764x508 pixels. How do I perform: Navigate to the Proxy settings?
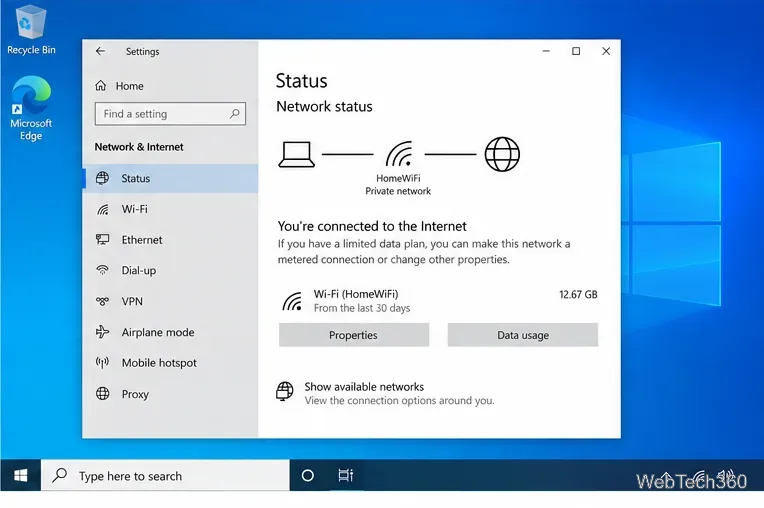(171, 394)
